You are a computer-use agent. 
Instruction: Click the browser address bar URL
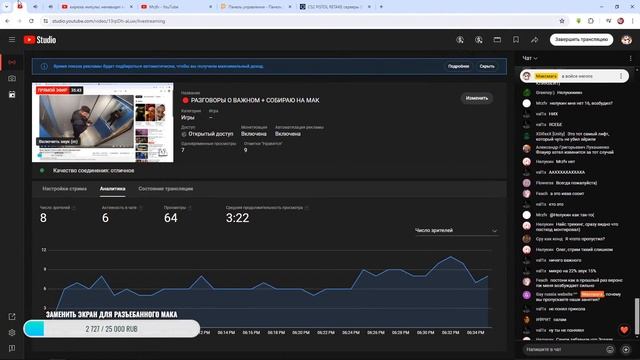109,21
